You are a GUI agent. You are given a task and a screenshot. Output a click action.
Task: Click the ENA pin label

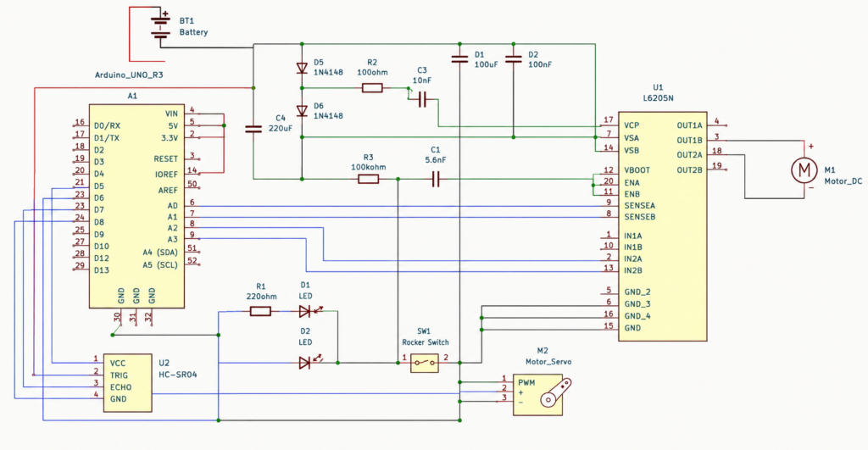pos(632,182)
